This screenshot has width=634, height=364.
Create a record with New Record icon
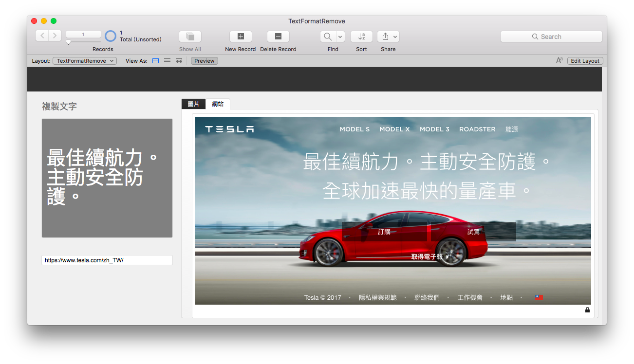pos(241,36)
